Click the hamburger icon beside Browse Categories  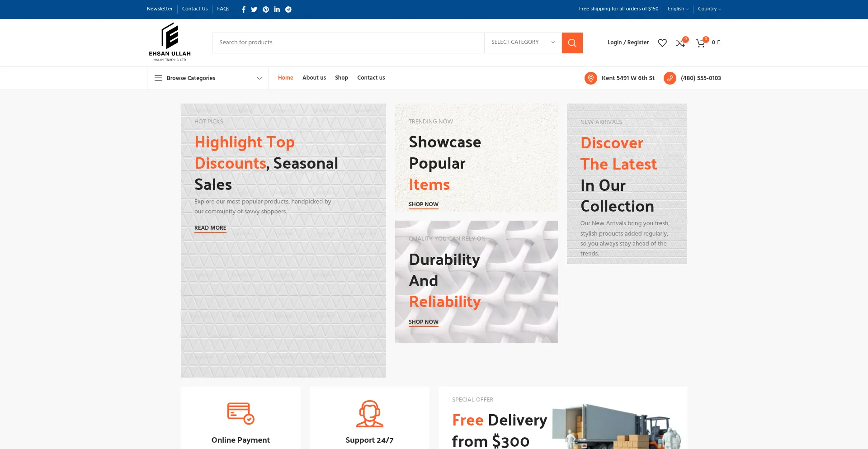point(158,78)
